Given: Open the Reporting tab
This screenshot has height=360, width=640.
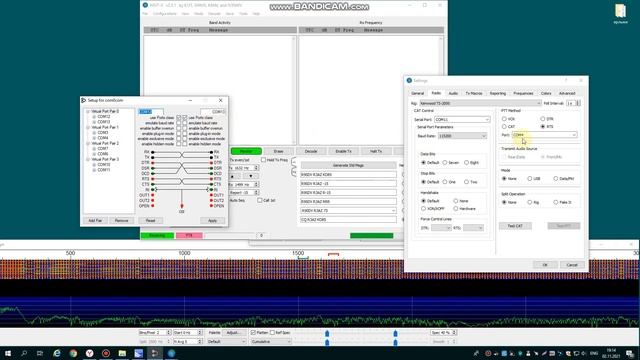Looking at the screenshot, I should (498, 93).
